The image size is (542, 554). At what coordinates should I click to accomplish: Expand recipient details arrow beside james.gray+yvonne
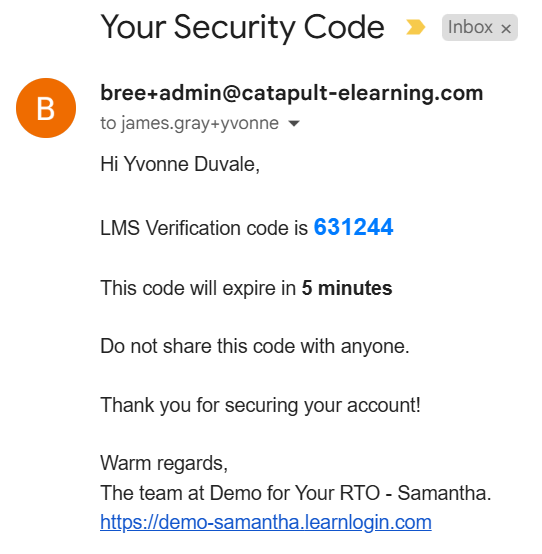tap(294, 123)
